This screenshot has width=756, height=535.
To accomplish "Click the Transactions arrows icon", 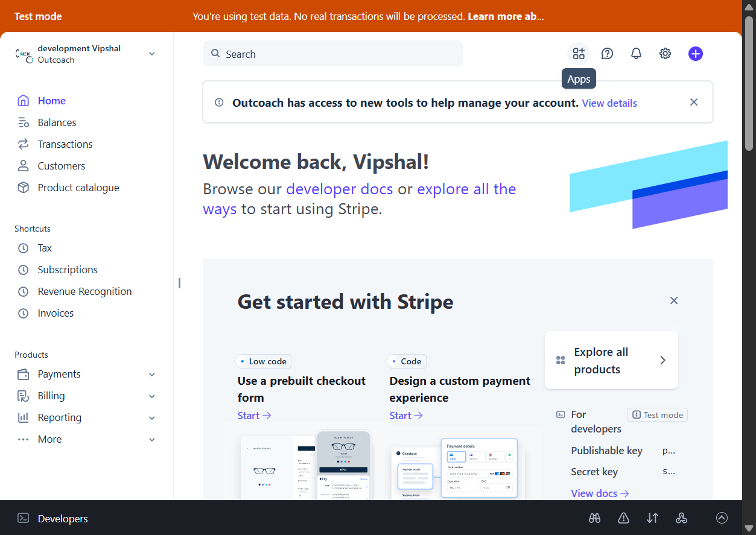I will 23,144.
